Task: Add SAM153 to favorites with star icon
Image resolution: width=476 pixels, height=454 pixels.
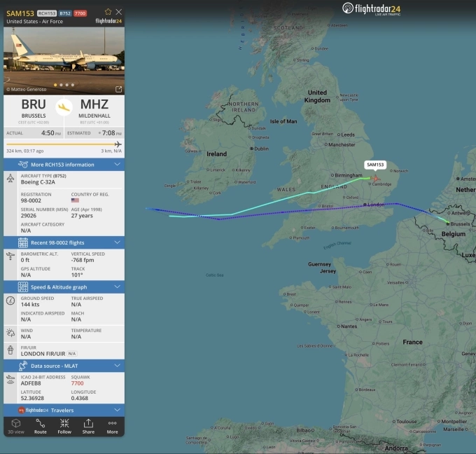Action: click(108, 12)
